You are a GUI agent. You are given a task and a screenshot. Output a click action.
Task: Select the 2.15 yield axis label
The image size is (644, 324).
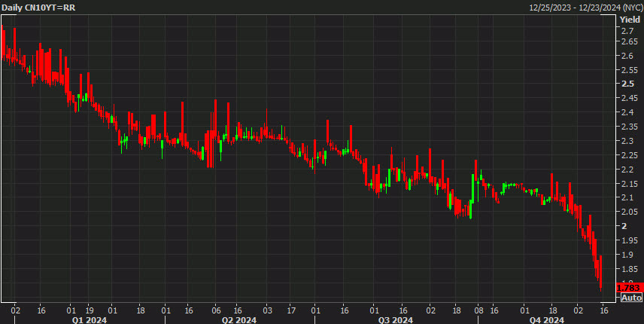point(630,184)
